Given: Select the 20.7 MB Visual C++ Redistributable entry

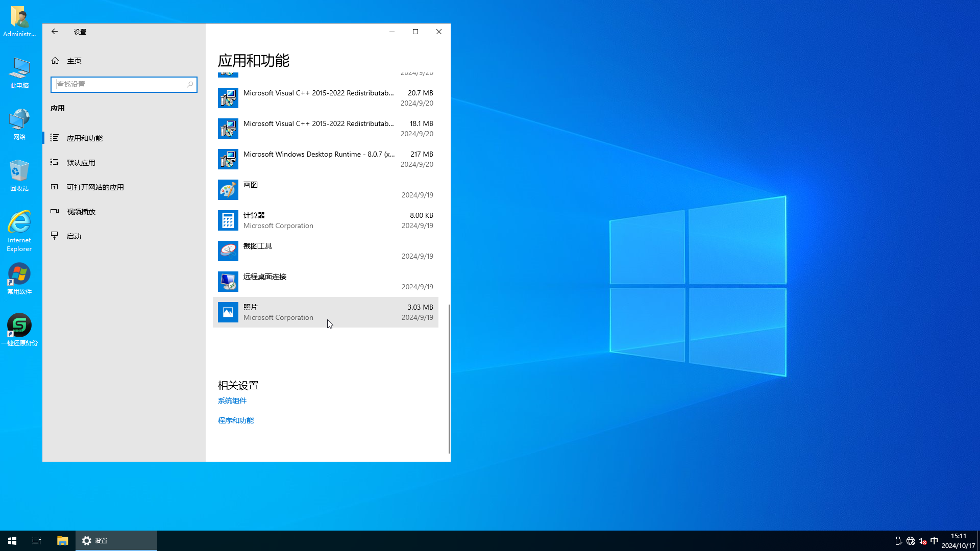Looking at the screenshot, I should (326, 98).
